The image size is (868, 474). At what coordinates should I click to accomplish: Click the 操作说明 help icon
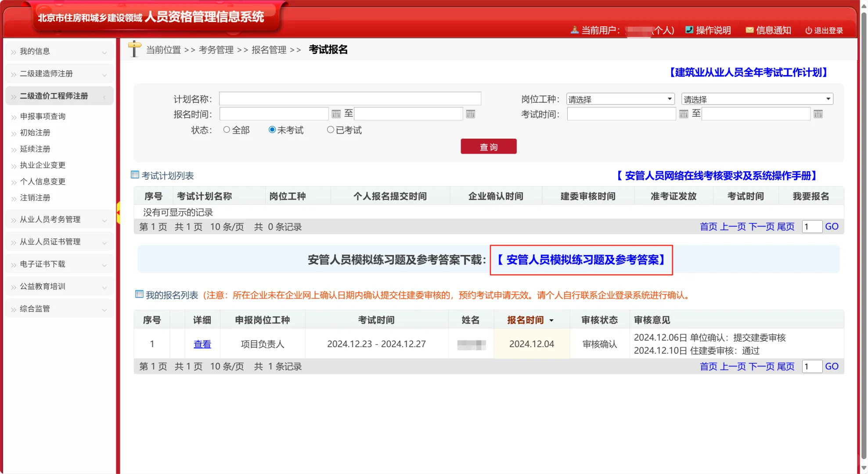pos(689,30)
